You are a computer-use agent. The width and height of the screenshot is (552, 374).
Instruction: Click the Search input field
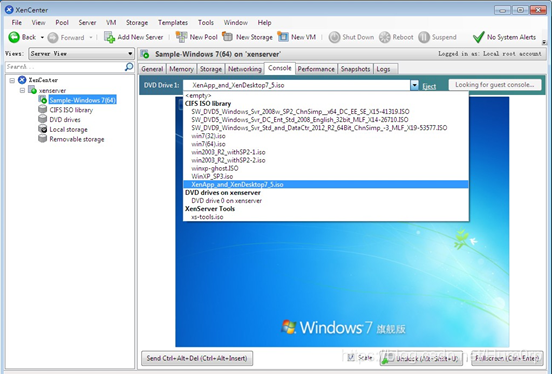point(65,67)
